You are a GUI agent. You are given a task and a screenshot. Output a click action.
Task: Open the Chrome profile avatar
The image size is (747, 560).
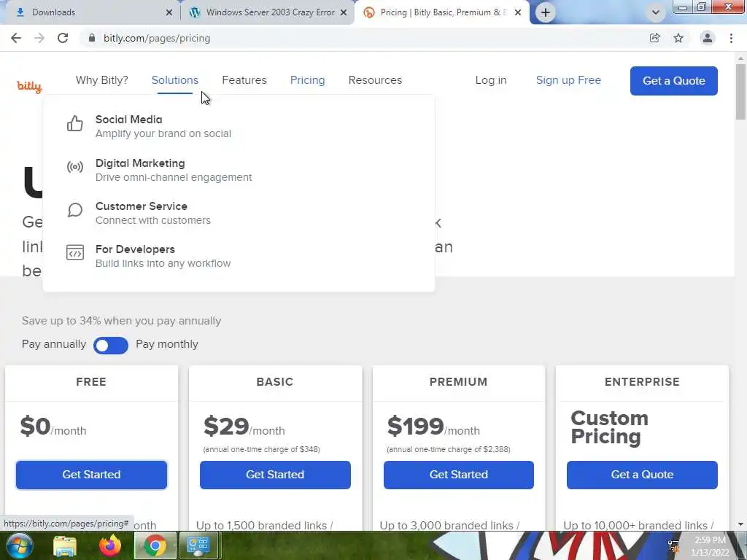pos(708,38)
